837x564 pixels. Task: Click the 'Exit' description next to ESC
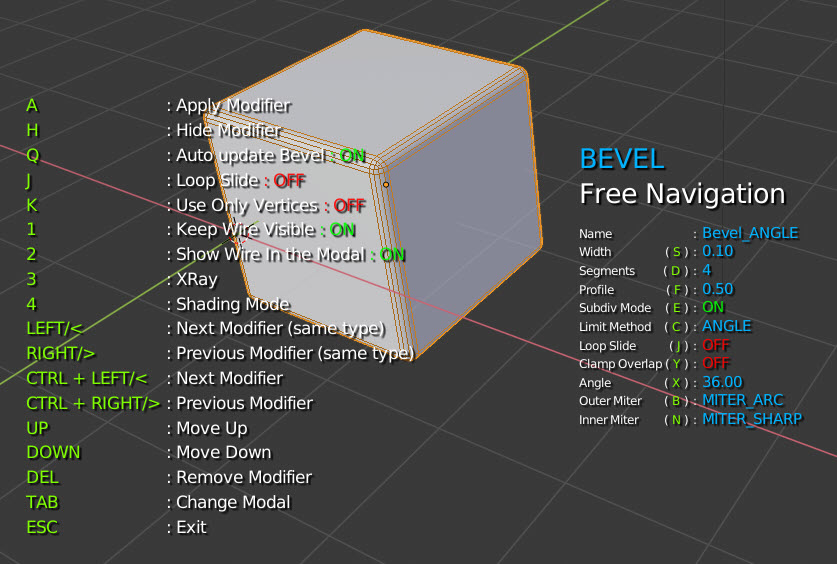point(191,527)
